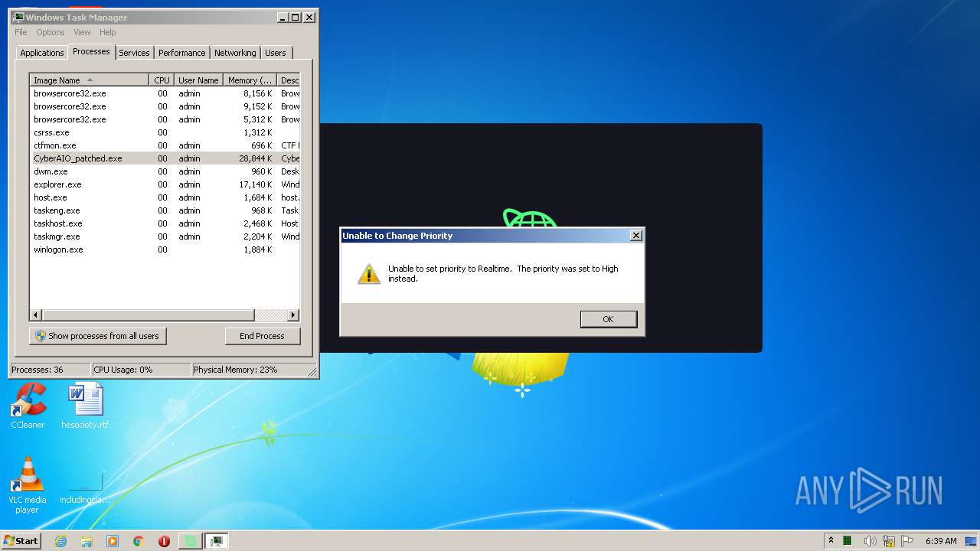
Task: Click the CPU Usage: 0% status entry
Action: (x=141, y=370)
